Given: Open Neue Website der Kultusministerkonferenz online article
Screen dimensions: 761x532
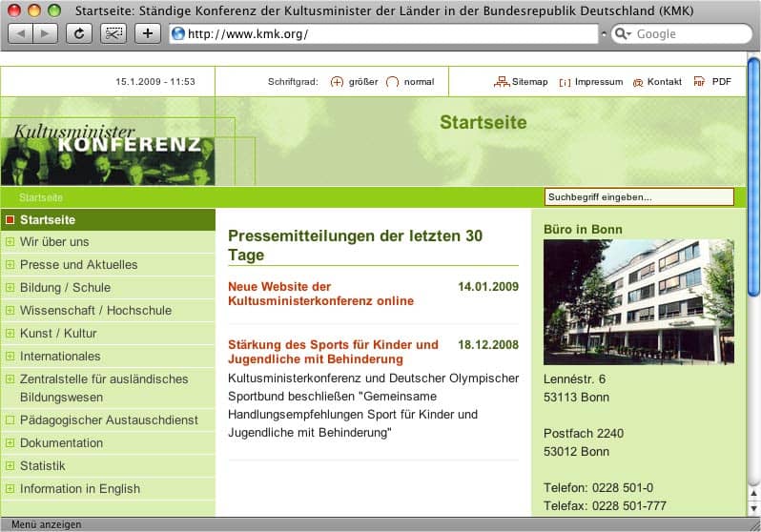Looking at the screenshot, I should coord(320,294).
